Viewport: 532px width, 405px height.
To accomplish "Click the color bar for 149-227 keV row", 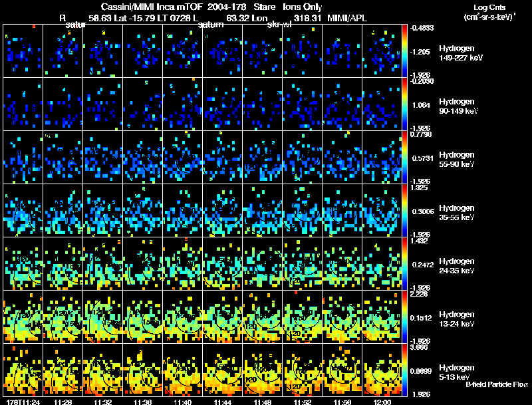I will tap(406, 51).
